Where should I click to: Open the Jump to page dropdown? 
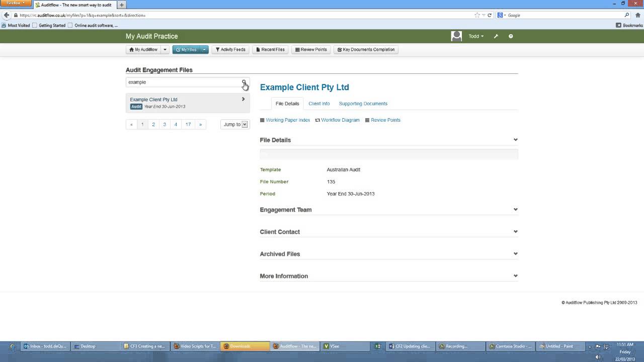pos(235,124)
